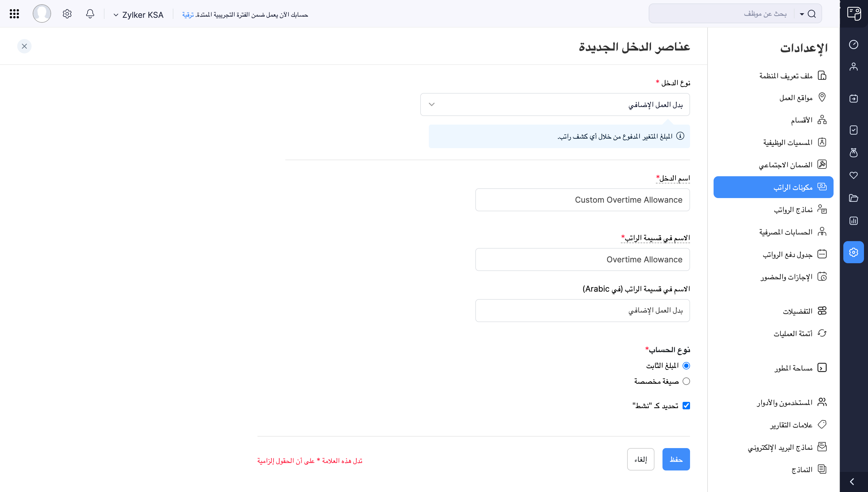The width and height of the screenshot is (868, 492).
Task: Click the user profile avatar
Action: click(x=42, y=14)
